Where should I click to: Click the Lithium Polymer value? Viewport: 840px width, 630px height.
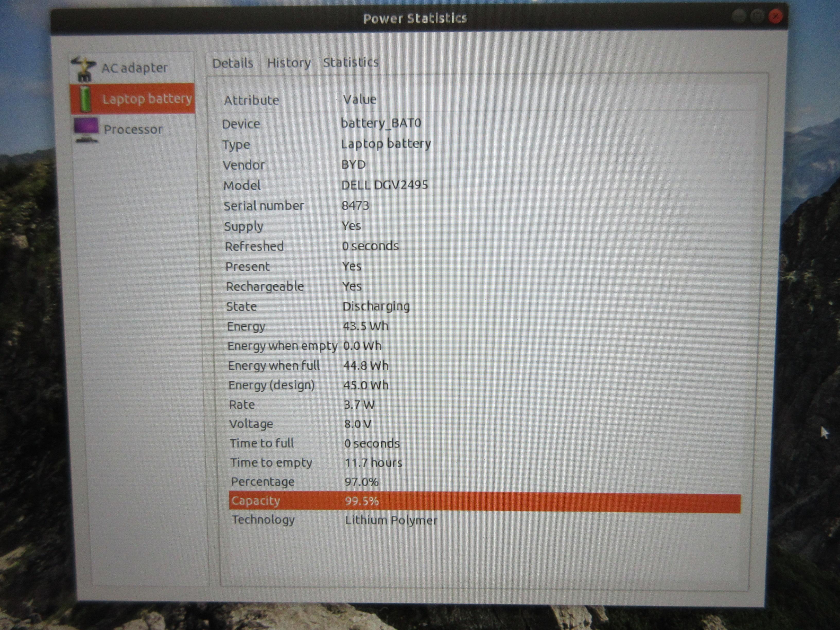coord(391,520)
